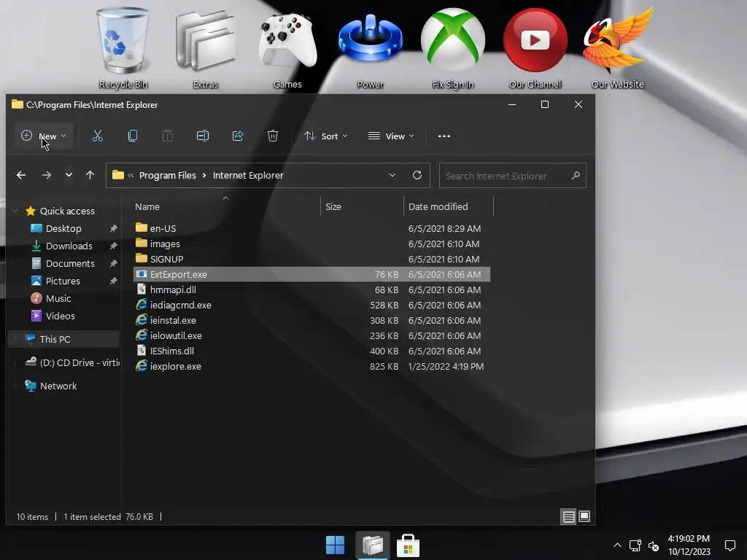Click the network tray icon
Image resolution: width=747 pixels, height=560 pixels.
tap(635, 545)
